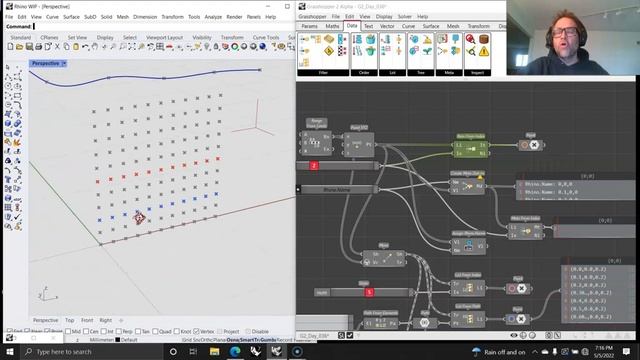Toggle the Int osnap checkbox
Screen dimensions: 640x360
[x=104, y=331]
